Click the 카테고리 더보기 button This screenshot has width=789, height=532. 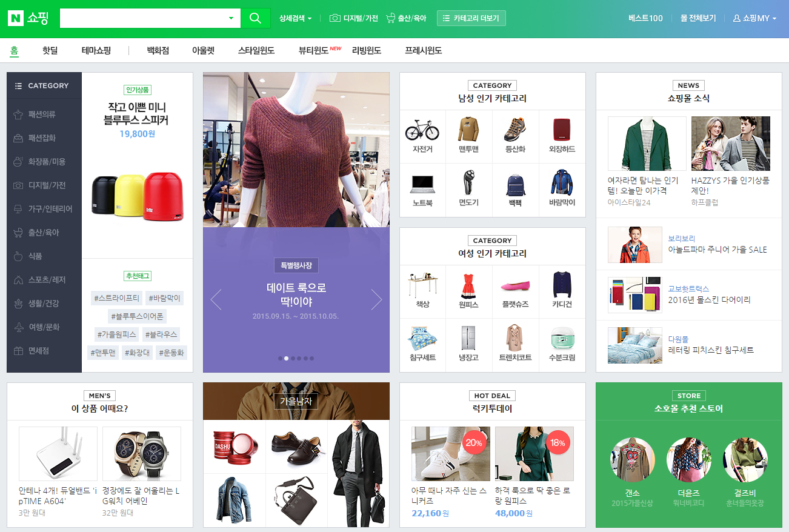471,18
